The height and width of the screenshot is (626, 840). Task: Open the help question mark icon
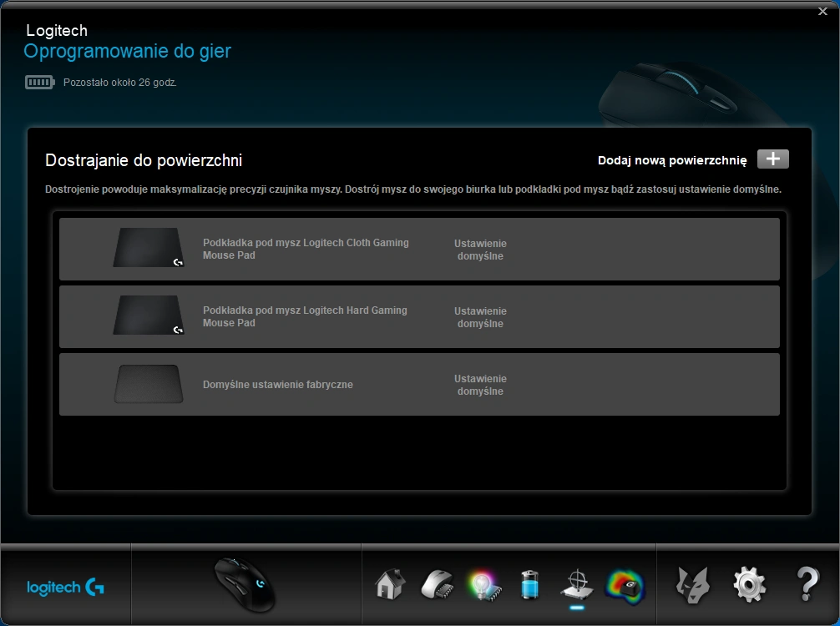pyautogui.click(x=807, y=583)
